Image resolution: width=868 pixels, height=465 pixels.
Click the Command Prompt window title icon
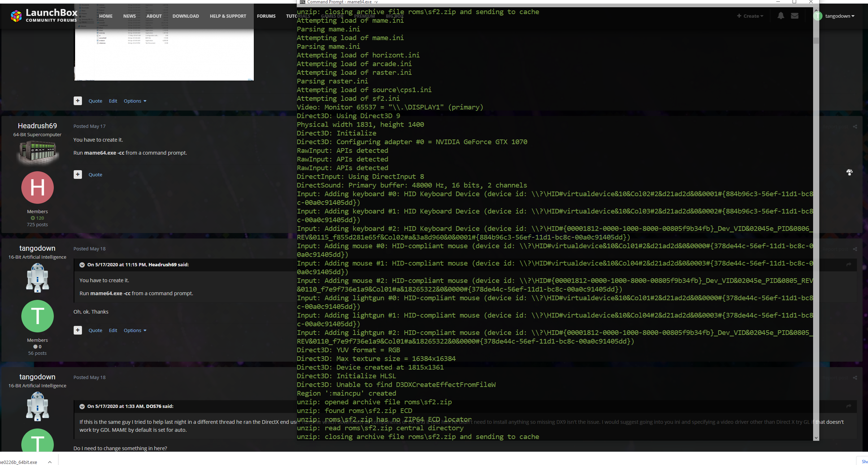303,2
